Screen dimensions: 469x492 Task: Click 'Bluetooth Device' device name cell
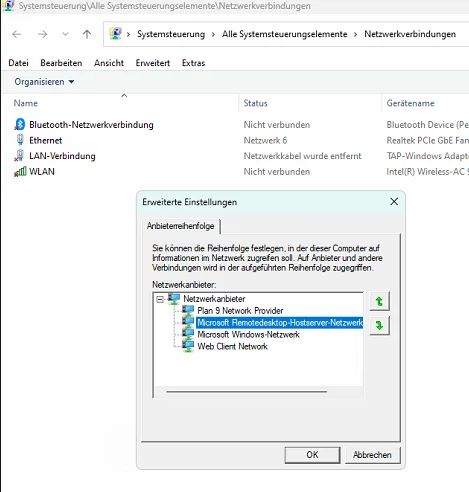pos(428,125)
